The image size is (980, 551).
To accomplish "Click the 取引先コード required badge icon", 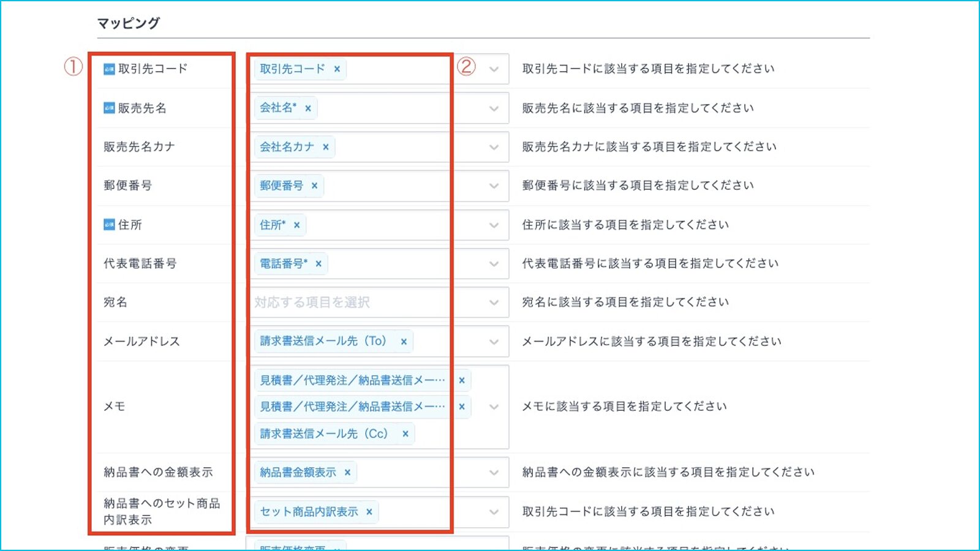I will pyautogui.click(x=109, y=69).
